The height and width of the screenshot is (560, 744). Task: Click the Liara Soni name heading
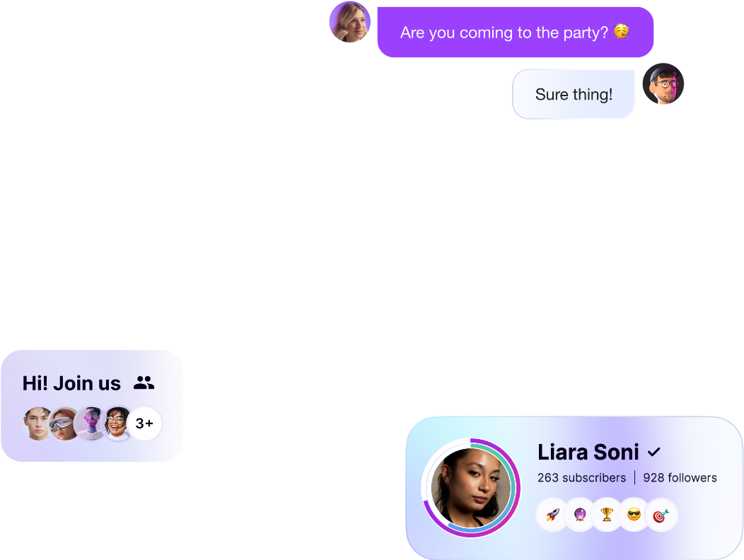588,453
